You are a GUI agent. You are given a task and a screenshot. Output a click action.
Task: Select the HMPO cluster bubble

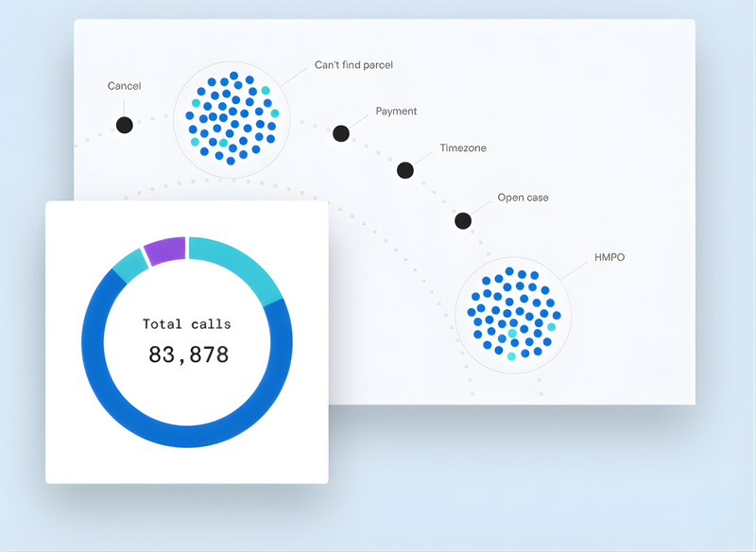(514, 316)
